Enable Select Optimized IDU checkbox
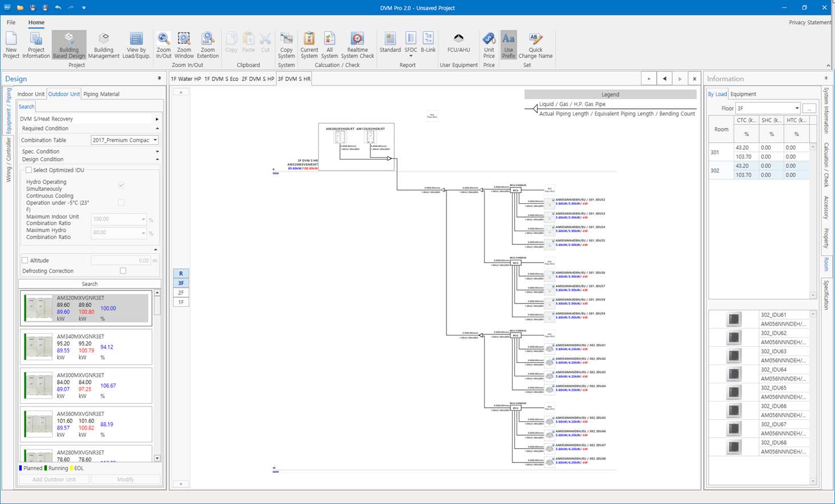 (28, 170)
